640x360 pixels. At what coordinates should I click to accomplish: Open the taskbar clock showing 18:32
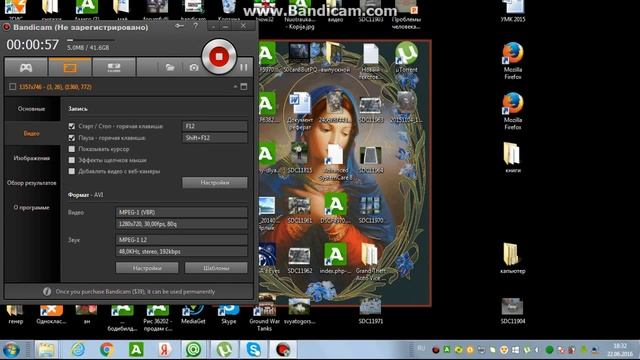coord(620,350)
